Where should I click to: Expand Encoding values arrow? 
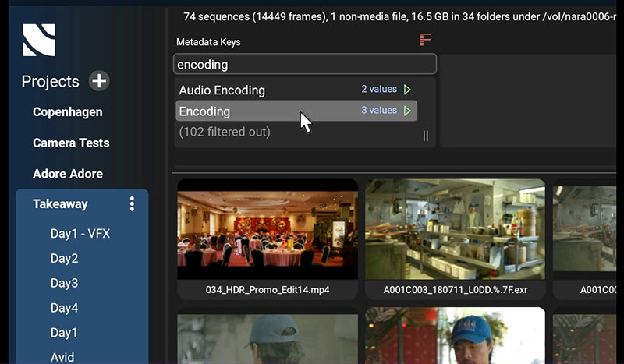pos(407,111)
